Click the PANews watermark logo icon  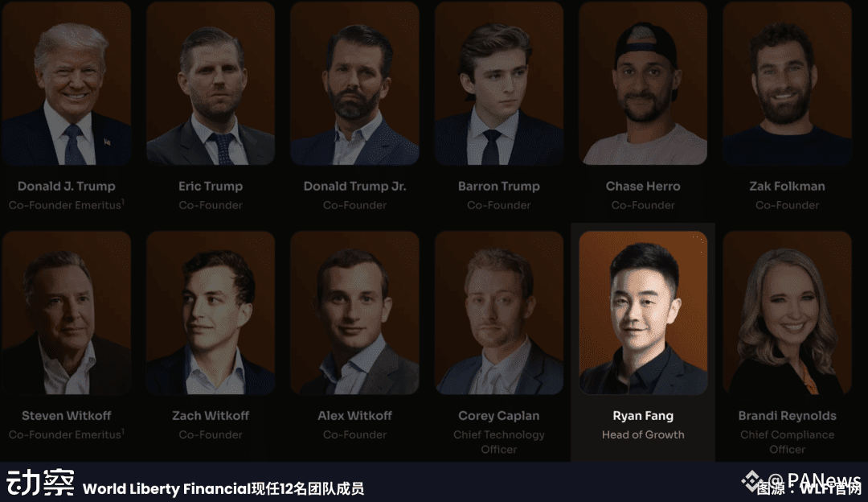coord(751,481)
